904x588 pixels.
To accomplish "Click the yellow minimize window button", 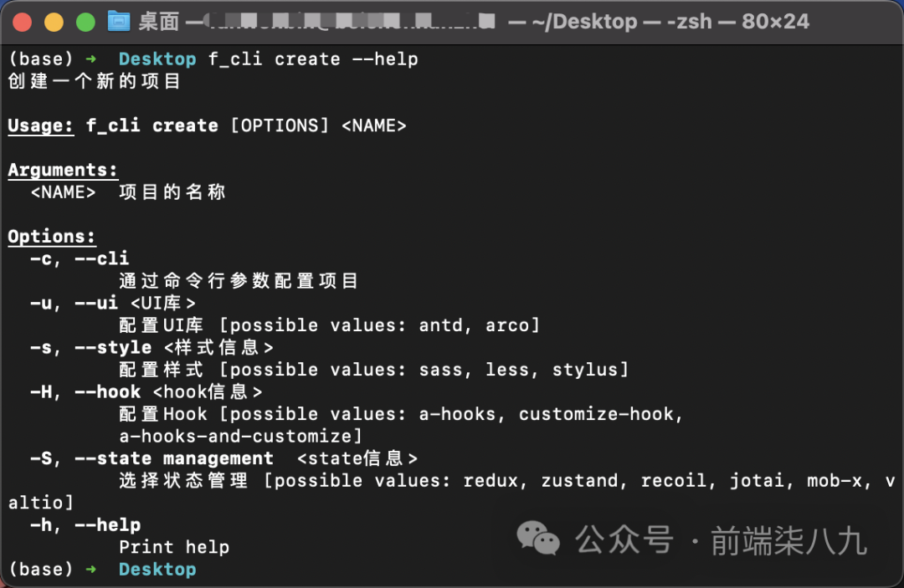I will point(54,22).
